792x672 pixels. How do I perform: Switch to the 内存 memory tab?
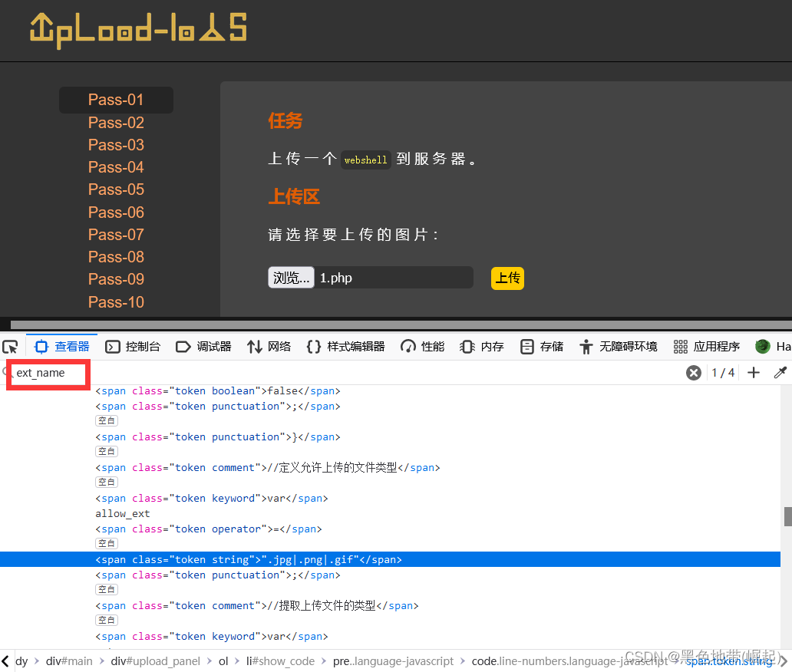[x=482, y=347]
